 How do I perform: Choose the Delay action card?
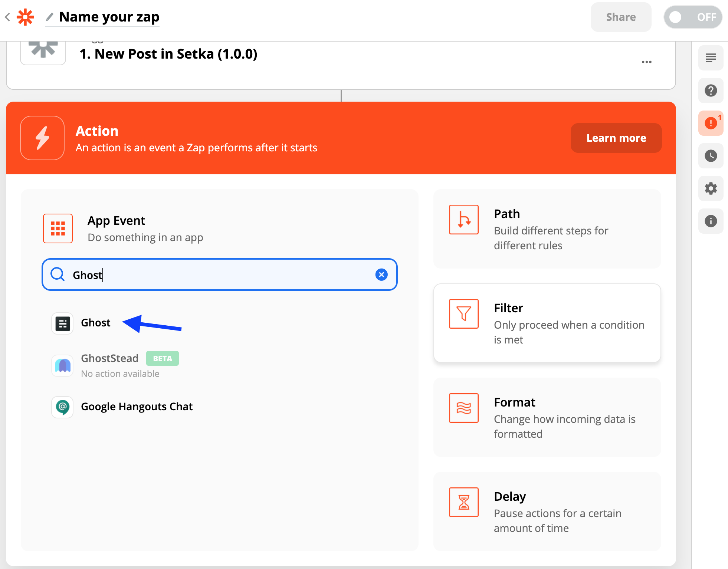click(547, 511)
